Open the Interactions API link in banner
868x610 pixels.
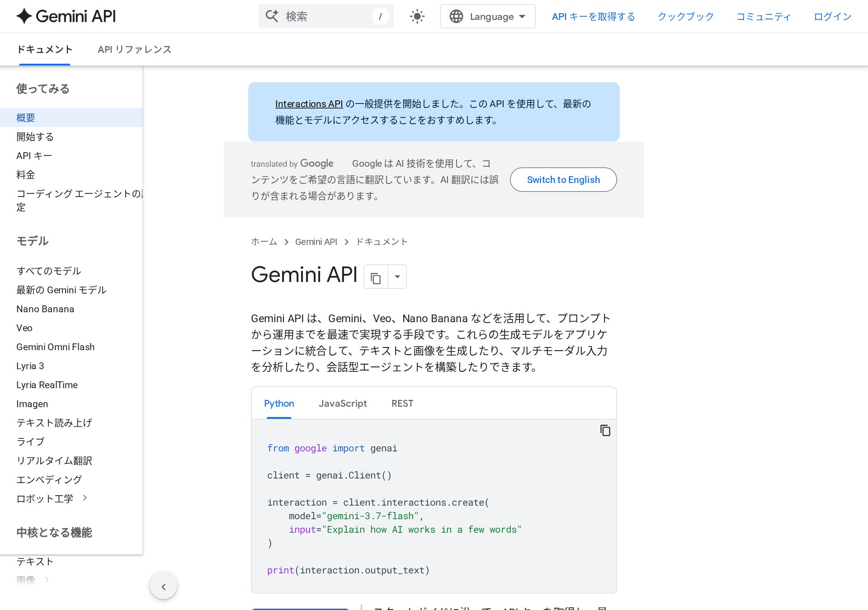pyautogui.click(x=309, y=104)
